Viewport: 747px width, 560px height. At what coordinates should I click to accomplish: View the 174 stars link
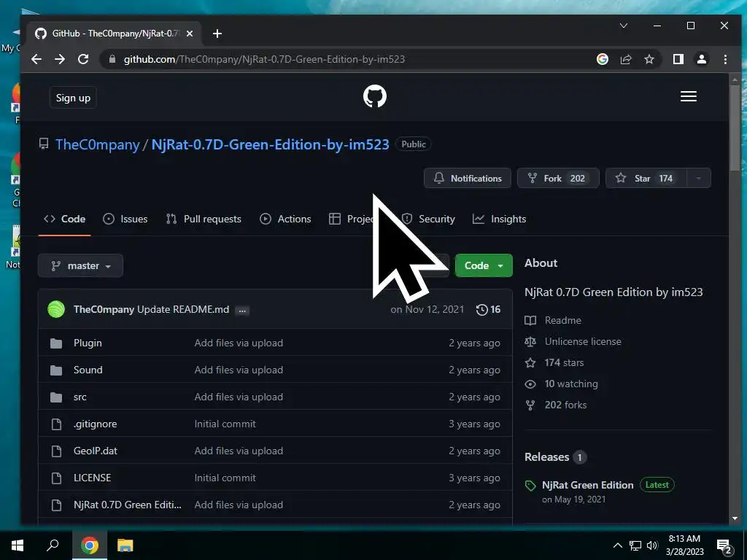(554, 363)
